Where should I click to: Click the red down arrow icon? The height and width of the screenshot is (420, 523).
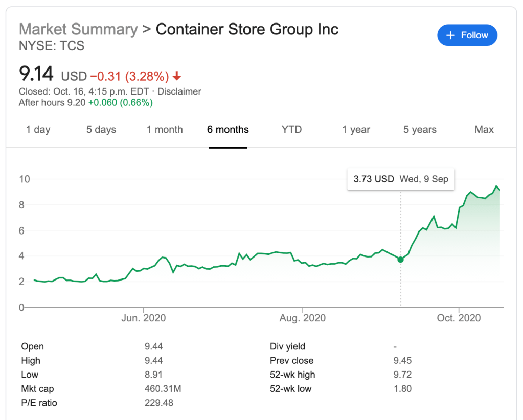tap(177, 77)
